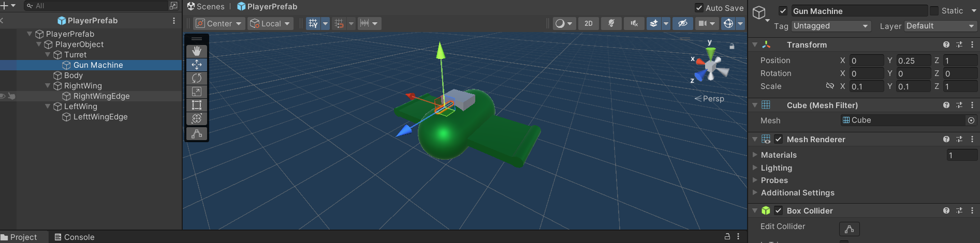Disable the Box Collider component checkbox
The width and height of the screenshot is (980, 243).
point(779,210)
